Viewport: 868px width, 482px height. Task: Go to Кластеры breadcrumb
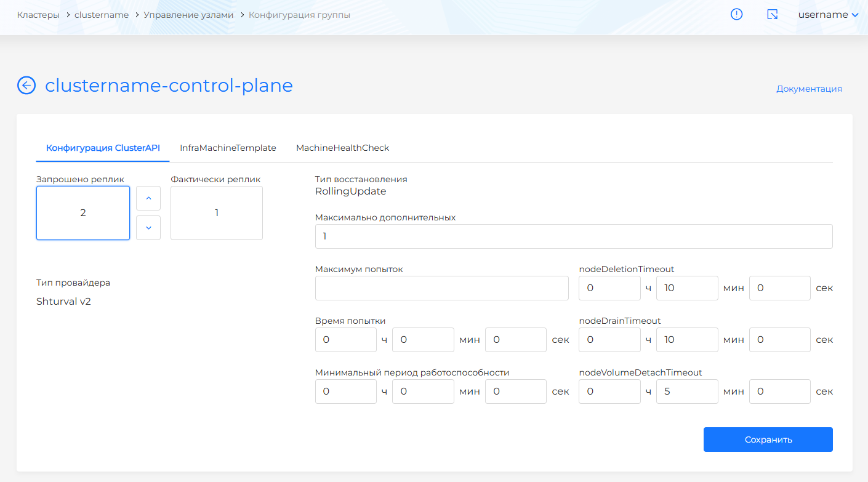38,15
